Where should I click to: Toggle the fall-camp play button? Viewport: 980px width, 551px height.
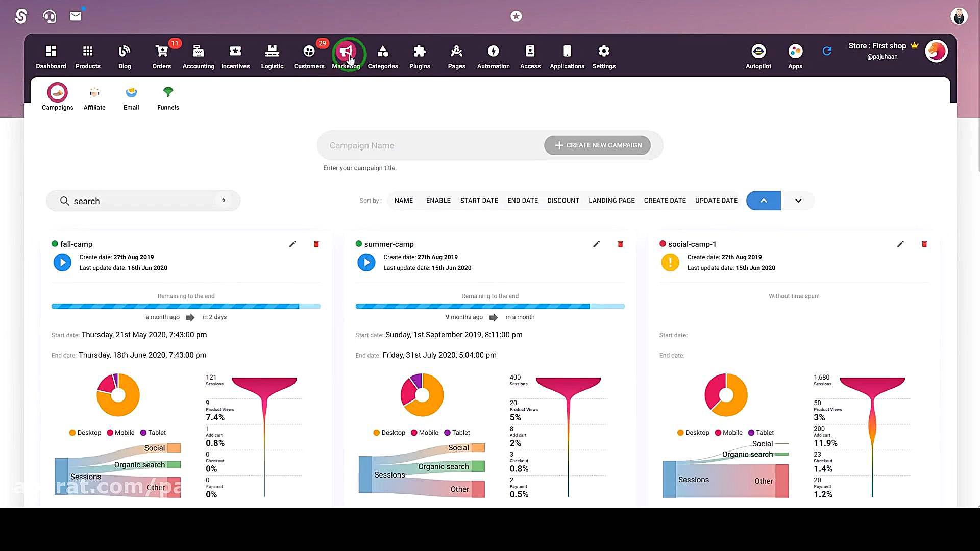[62, 263]
